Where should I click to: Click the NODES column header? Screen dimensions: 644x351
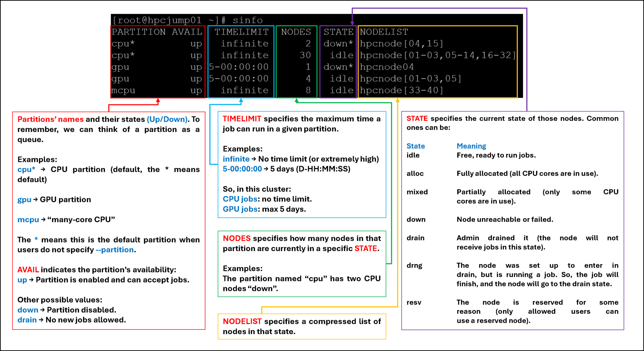pyautogui.click(x=296, y=32)
